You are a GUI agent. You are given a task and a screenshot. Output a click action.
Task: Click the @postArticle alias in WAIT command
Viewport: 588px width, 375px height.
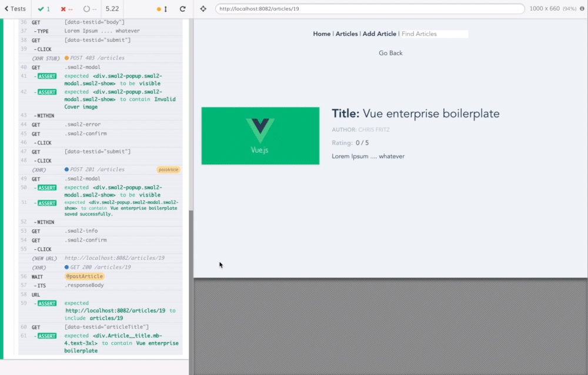(x=84, y=276)
